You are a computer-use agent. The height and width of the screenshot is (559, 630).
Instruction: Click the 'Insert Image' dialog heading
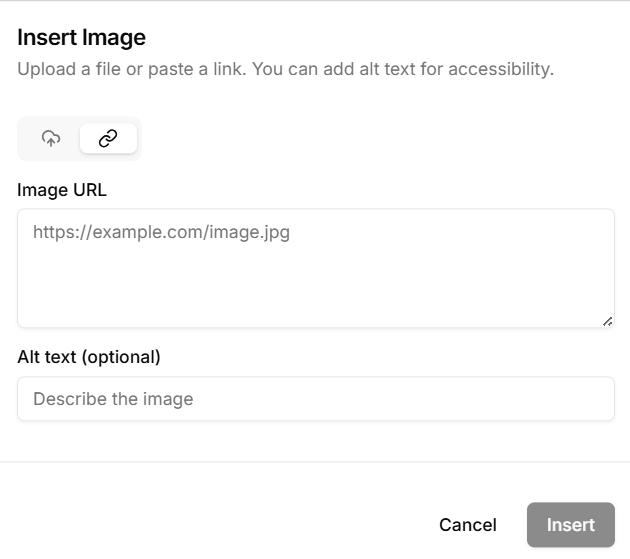point(82,38)
